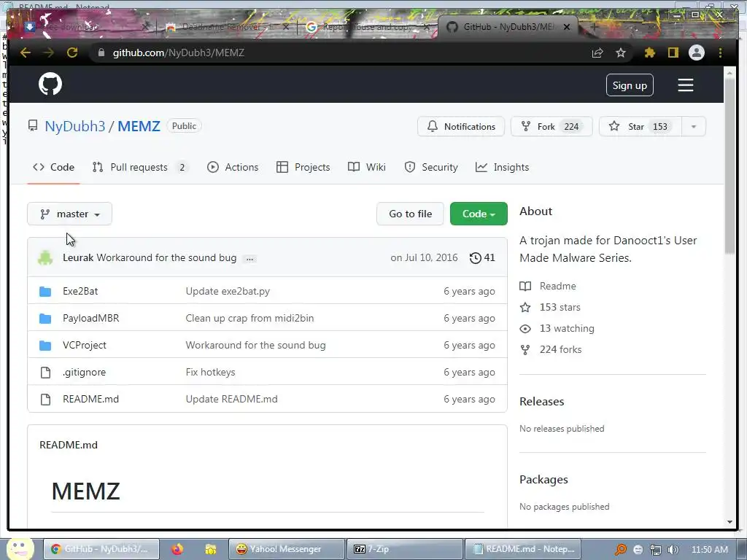Viewport: 747px width, 560px height.
Task: Expand the Star lists dropdown arrow
Action: click(x=694, y=127)
